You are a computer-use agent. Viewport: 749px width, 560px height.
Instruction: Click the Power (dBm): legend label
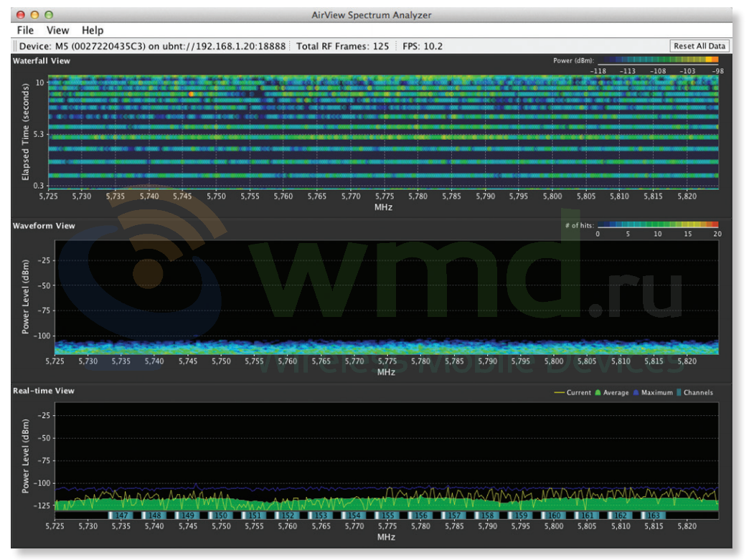click(x=573, y=61)
